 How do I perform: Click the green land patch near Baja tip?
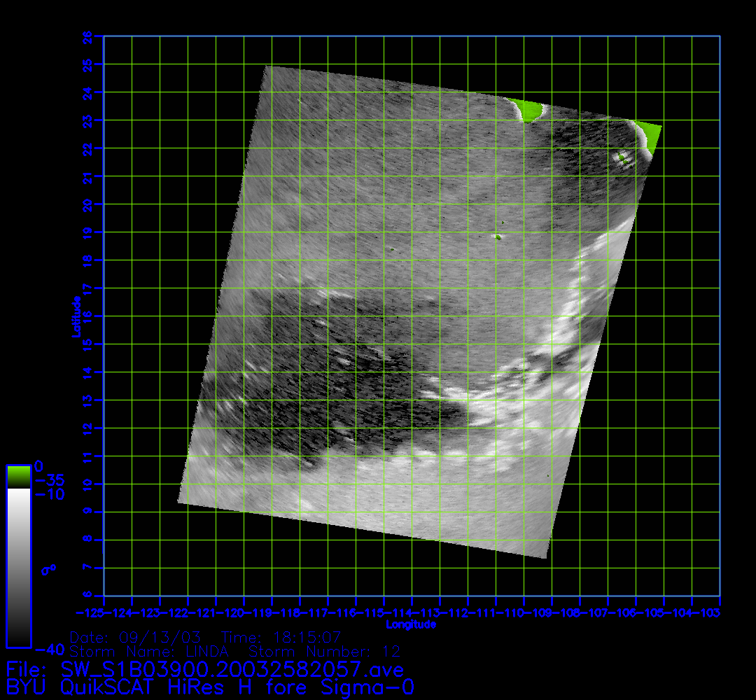pyautogui.click(x=529, y=110)
